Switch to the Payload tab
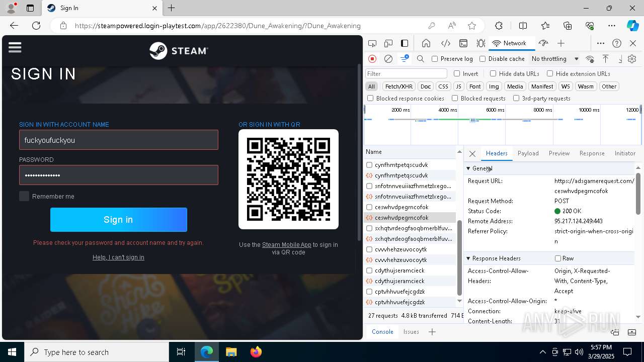 [x=528, y=153]
